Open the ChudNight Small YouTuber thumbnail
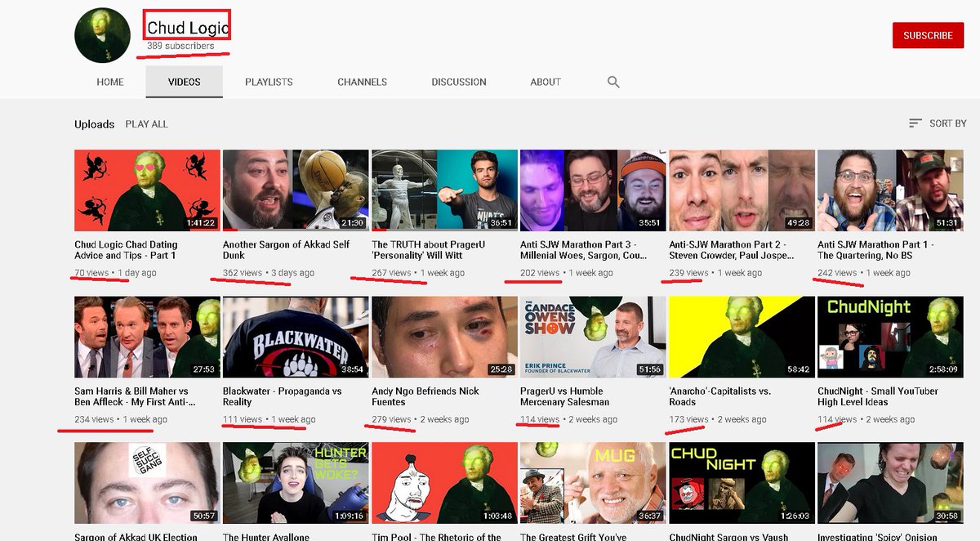 click(x=890, y=337)
